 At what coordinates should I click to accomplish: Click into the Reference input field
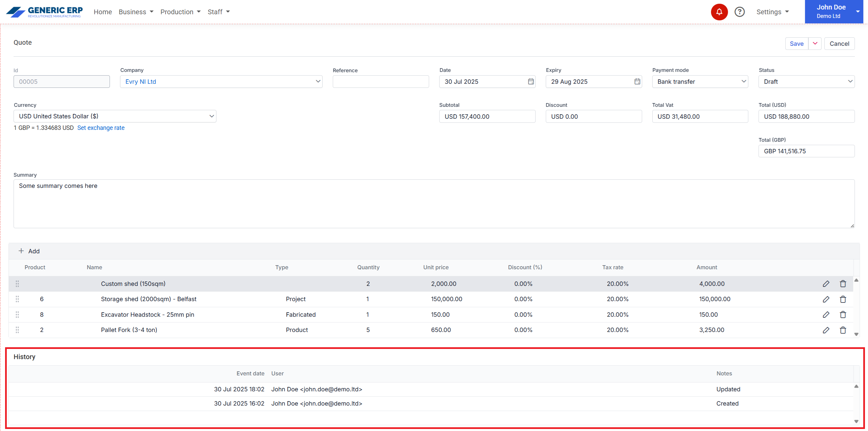(381, 82)
